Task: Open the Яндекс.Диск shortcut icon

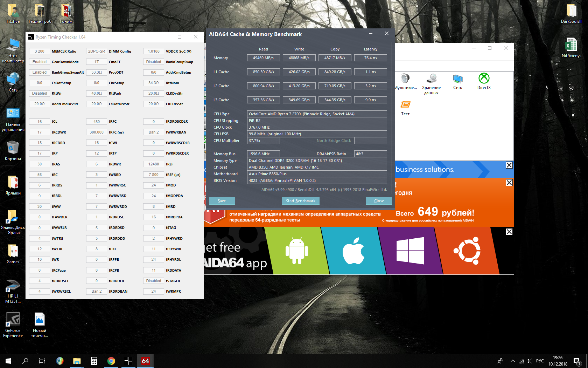Action: (13, 222)
